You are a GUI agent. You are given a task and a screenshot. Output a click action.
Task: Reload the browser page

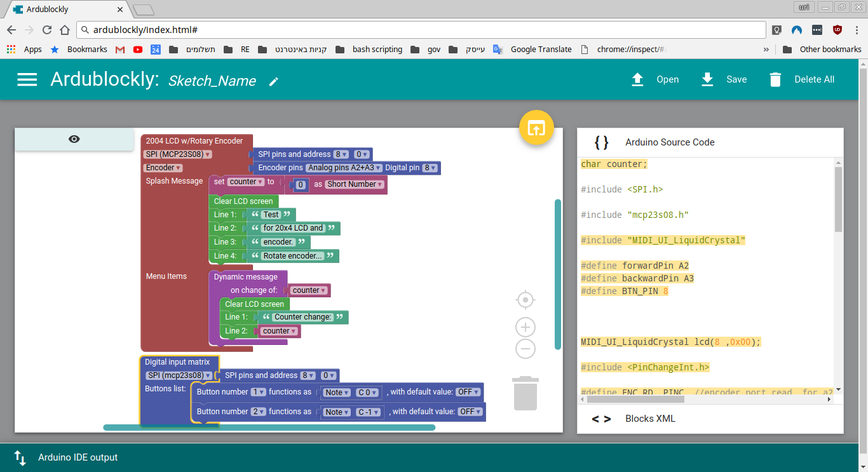click(x=46, y=30)
